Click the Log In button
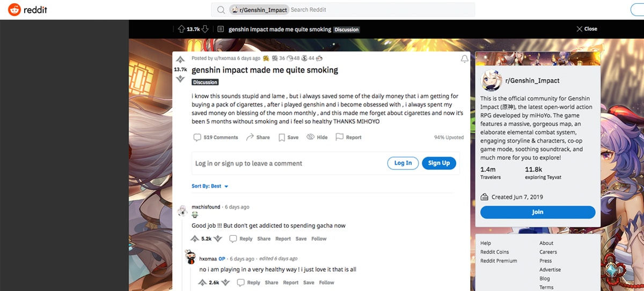 [x=403, y=163]
